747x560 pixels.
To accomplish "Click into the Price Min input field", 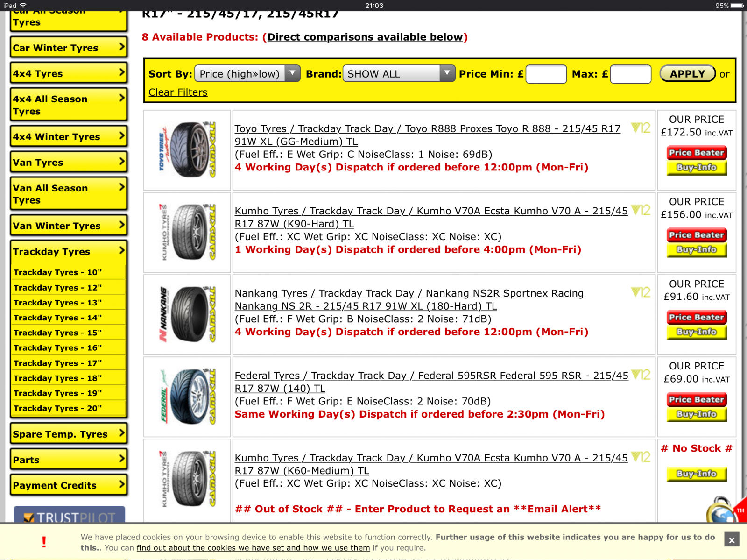I will tap(546, 74).
